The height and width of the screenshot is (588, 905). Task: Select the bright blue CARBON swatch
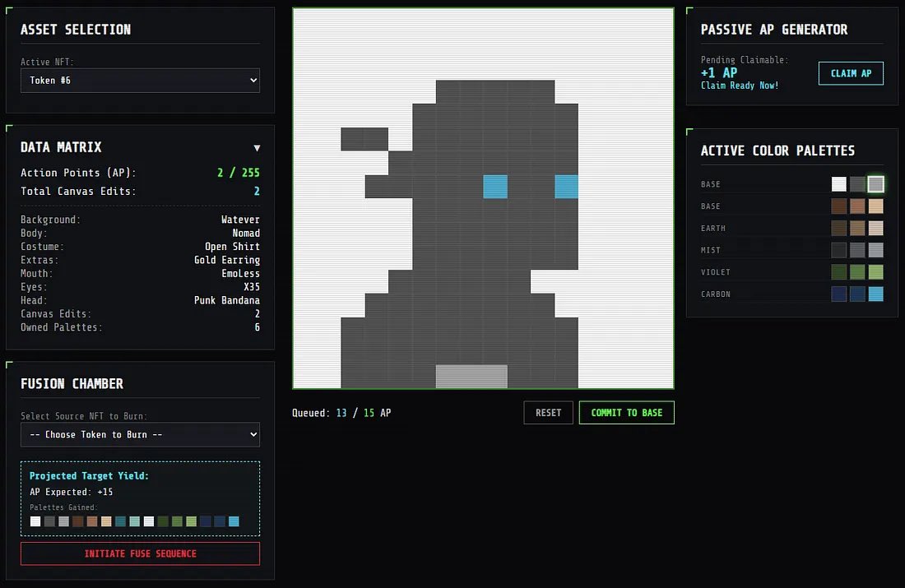coord(875,294)
